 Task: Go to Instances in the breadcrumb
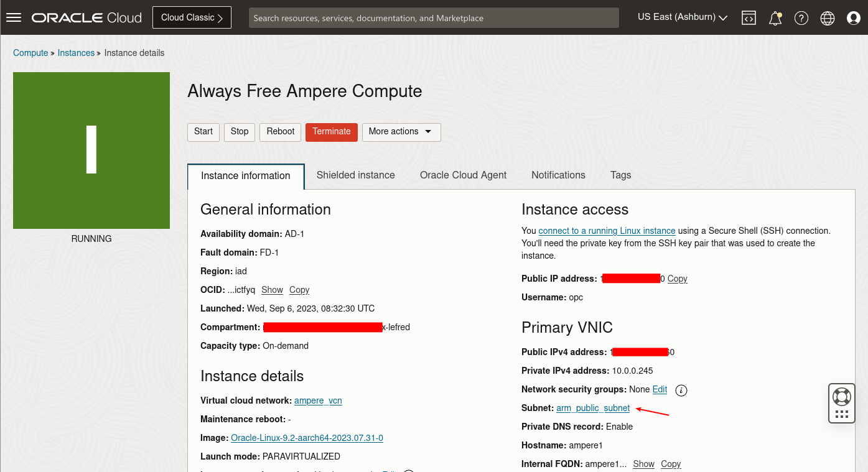76,53
